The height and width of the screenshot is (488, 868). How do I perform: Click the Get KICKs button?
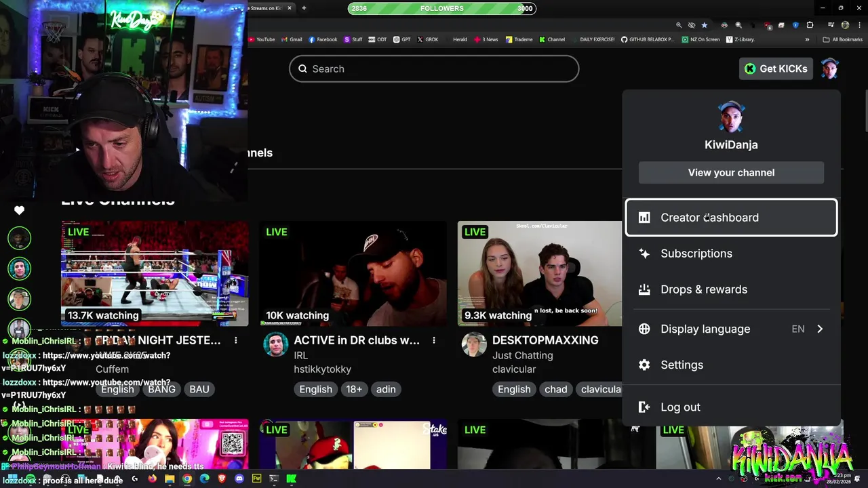[776, 68]
